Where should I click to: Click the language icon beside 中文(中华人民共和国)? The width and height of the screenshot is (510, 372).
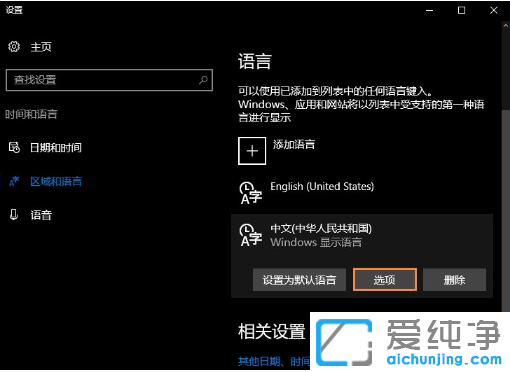coord(251,235)
